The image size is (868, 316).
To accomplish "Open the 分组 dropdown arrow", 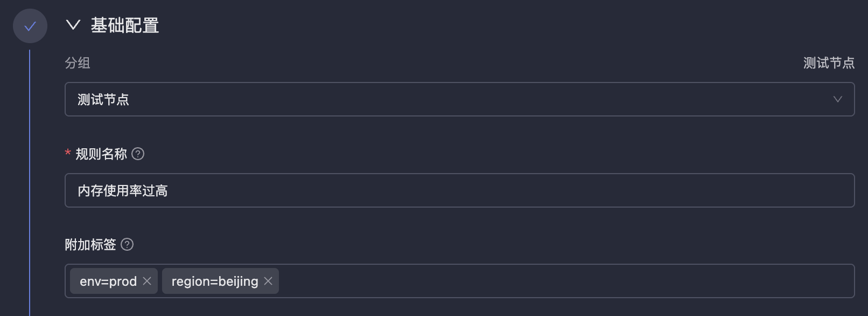I will pyautogui.click(x=837, y=99).
